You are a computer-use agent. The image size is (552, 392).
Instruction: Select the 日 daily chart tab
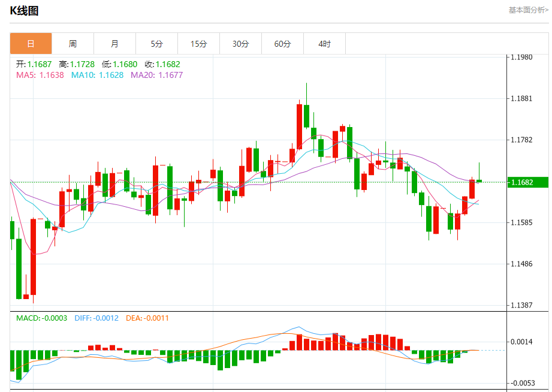click(x=31, y=44)
